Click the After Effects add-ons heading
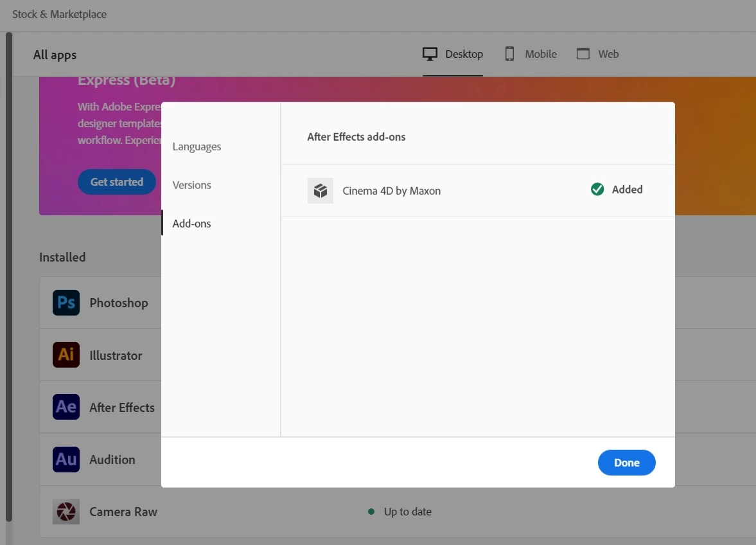Screen dimensions: 756x545 pyautogui.click(x=356, y=137)
